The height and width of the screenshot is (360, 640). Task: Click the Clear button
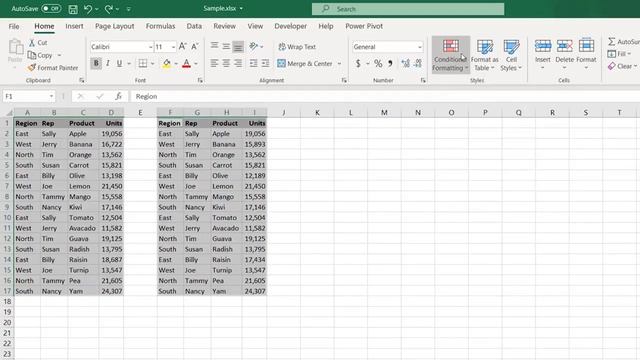(x=622, y=66)
